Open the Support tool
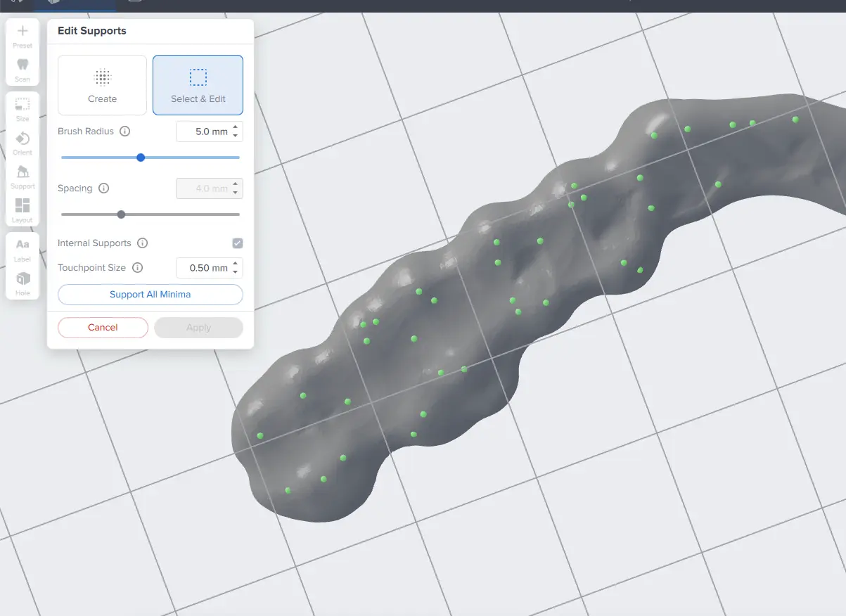Screen dimensions: 846x616 [x=23, y=177]
